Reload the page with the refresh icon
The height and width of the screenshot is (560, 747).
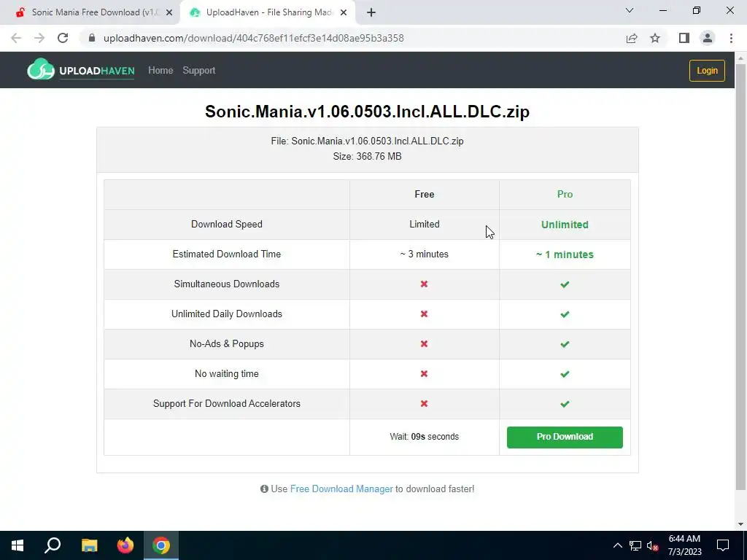point(63,38)
